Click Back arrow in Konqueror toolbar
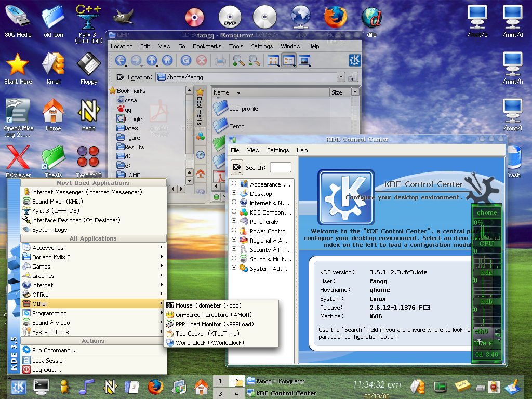532x399 pixels. [x=120, y=60]
